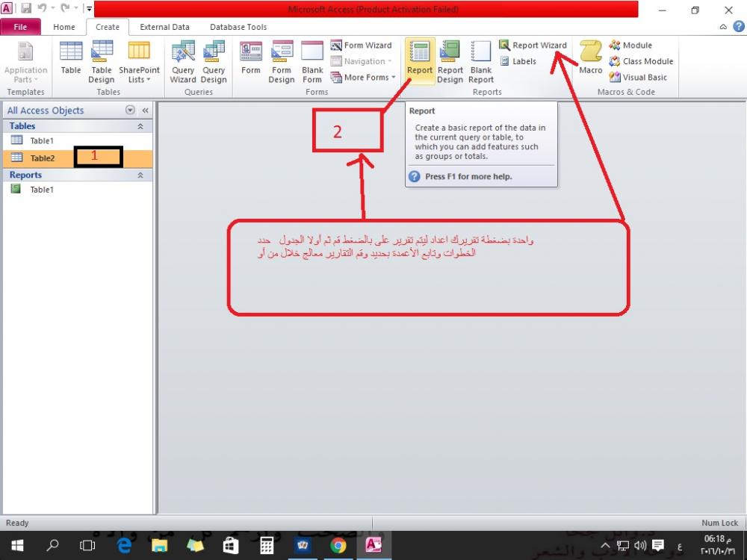This screenshot has height=560, width=747.
Task: Start the Form Wizard
Action: 362,46
